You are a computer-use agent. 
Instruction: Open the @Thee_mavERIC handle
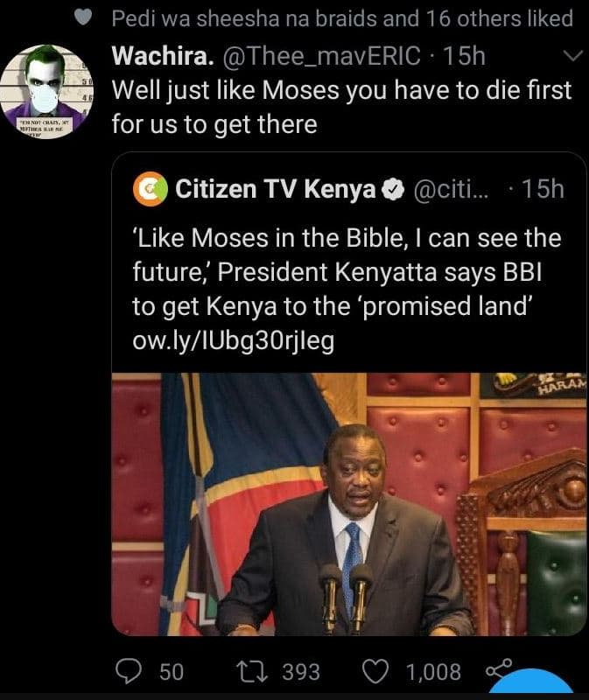pyautogui.click(x=321, y=56)
